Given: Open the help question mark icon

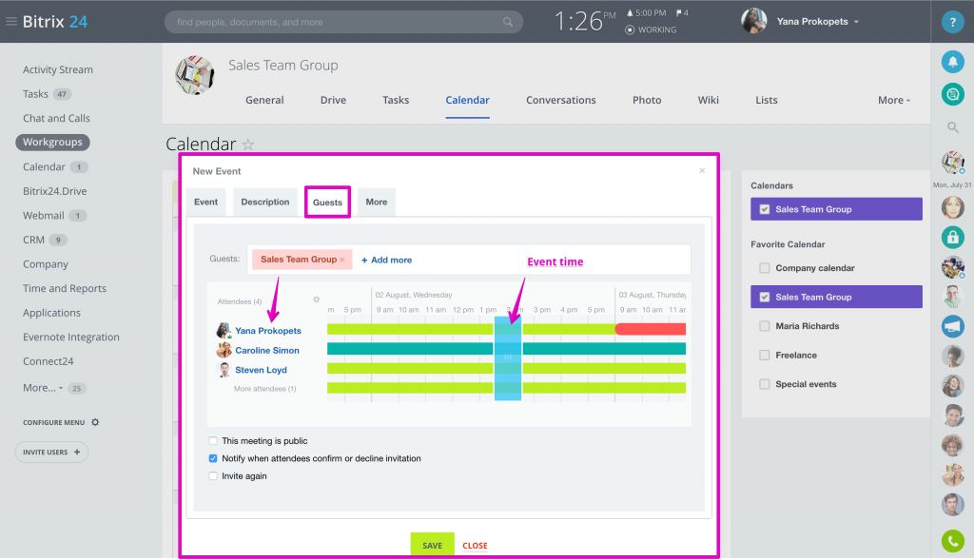Looking at the screenshot, I should point(952,22).
